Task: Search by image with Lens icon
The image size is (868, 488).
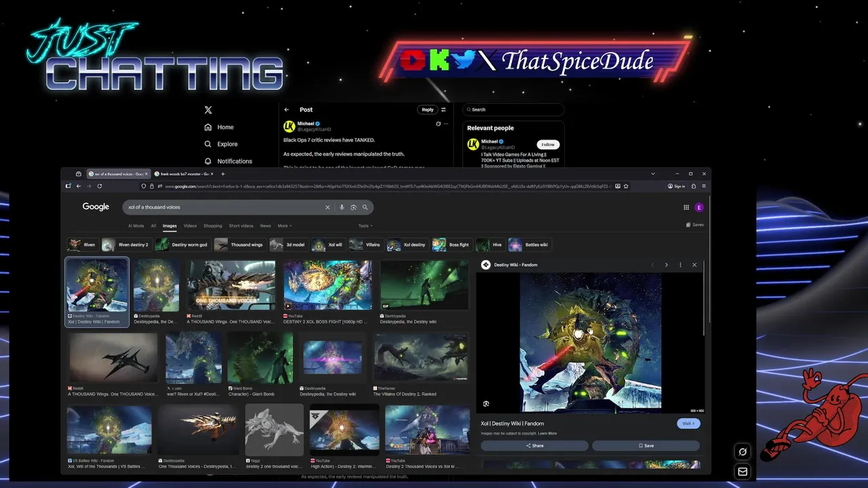Action: pyautogui.click(x=353, y=207)
